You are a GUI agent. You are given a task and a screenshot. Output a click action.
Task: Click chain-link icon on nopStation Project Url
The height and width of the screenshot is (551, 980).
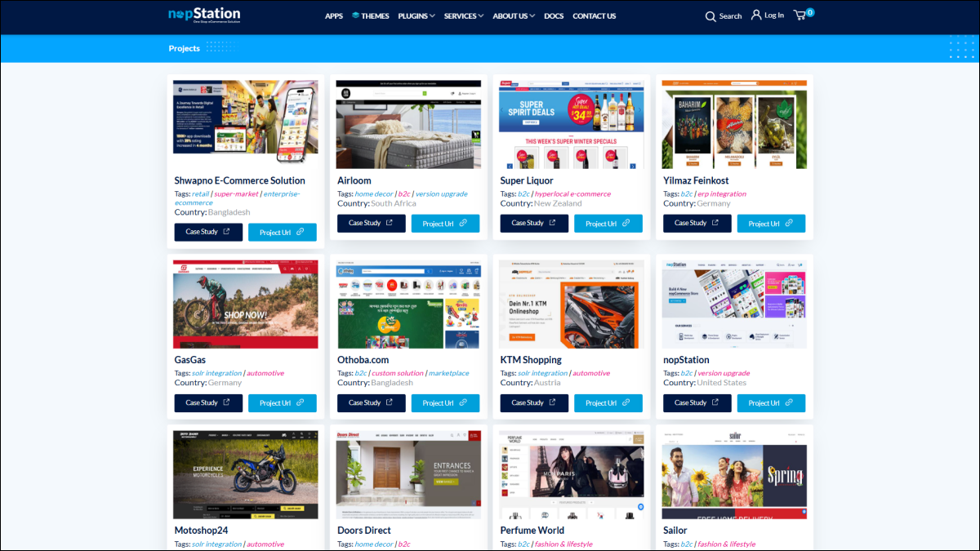pyautogui.click(x=790, y=402)
